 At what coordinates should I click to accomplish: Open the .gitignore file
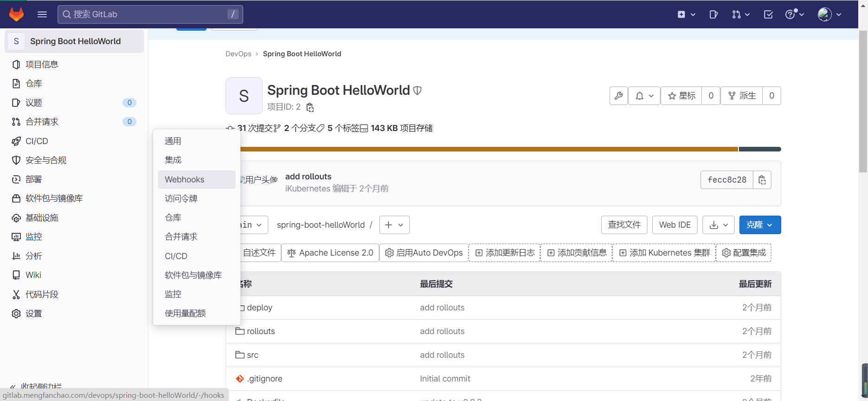point(265,379)
